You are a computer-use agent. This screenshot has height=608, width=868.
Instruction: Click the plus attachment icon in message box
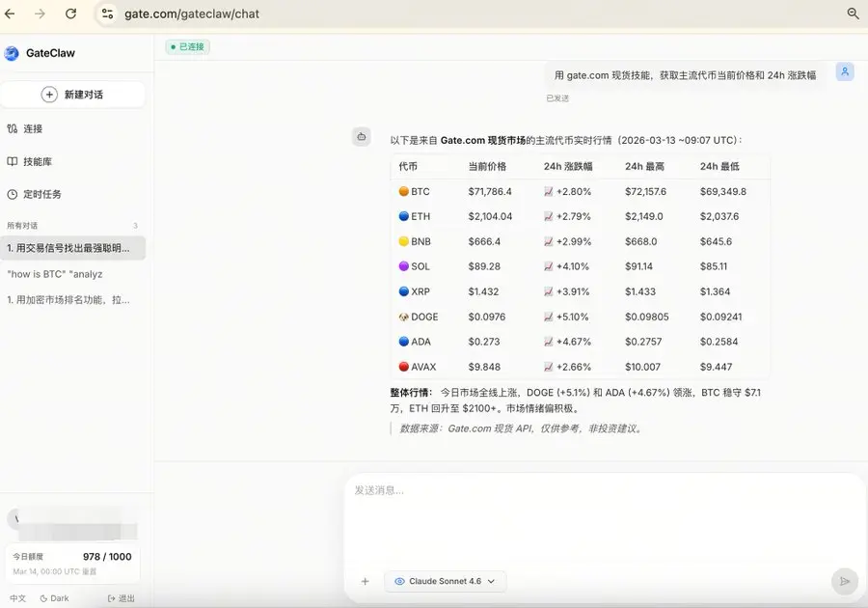365,581
